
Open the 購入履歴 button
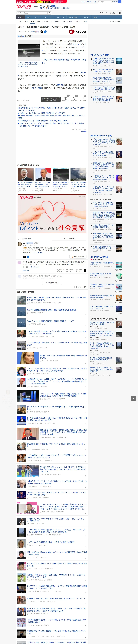(x=112, y=13)
